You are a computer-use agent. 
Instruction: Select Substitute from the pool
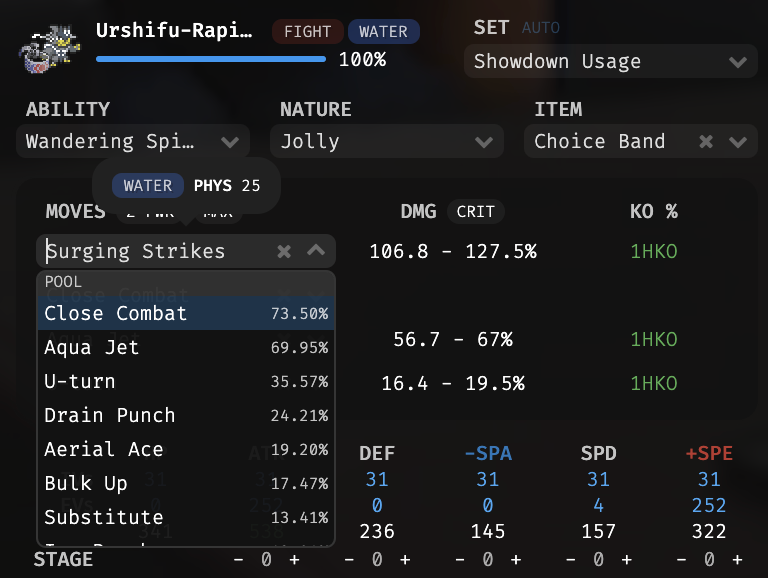(x=186, y=517)
